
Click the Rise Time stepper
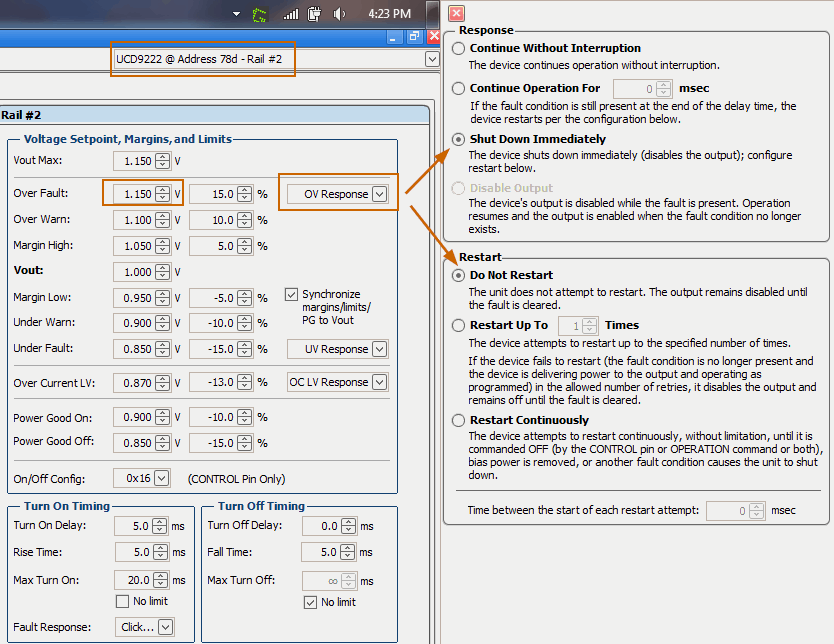click(x=161, y=553)
